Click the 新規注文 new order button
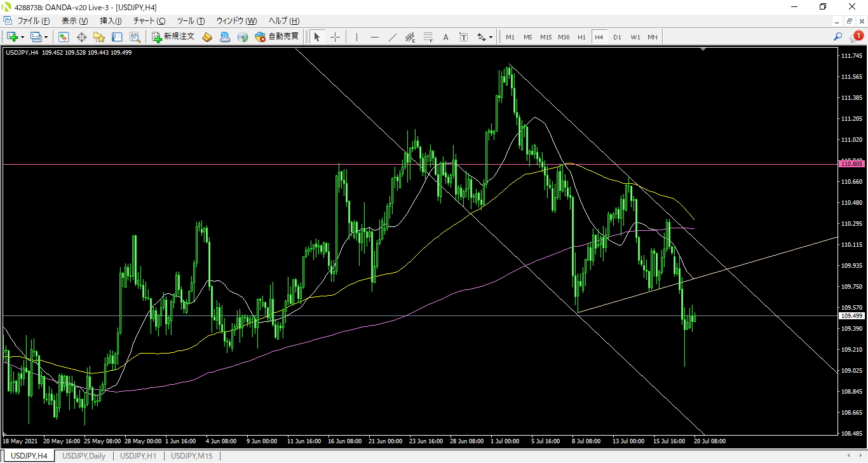Viewport: 868px width, 463px height. [x=173, y=37]
